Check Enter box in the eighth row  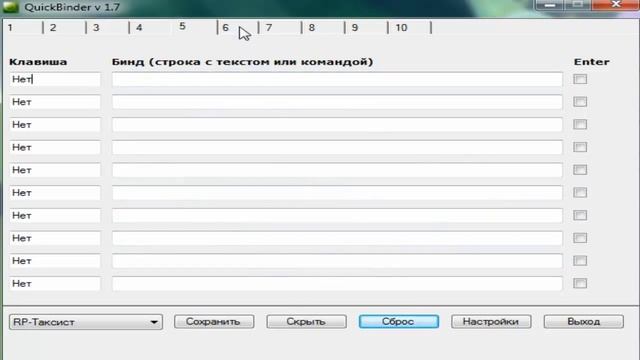pyautogui.click(x=580, y=238)
